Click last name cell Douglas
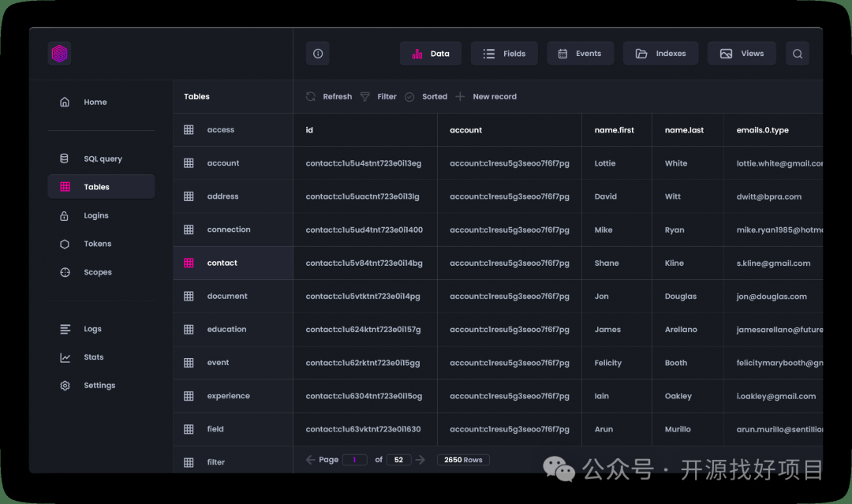Screen dimensions: 852x504 [680, 296]
